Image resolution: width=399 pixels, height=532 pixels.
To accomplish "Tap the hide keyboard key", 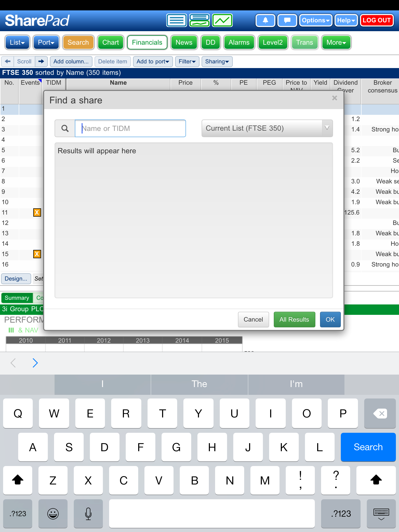I will coord(381,514).
